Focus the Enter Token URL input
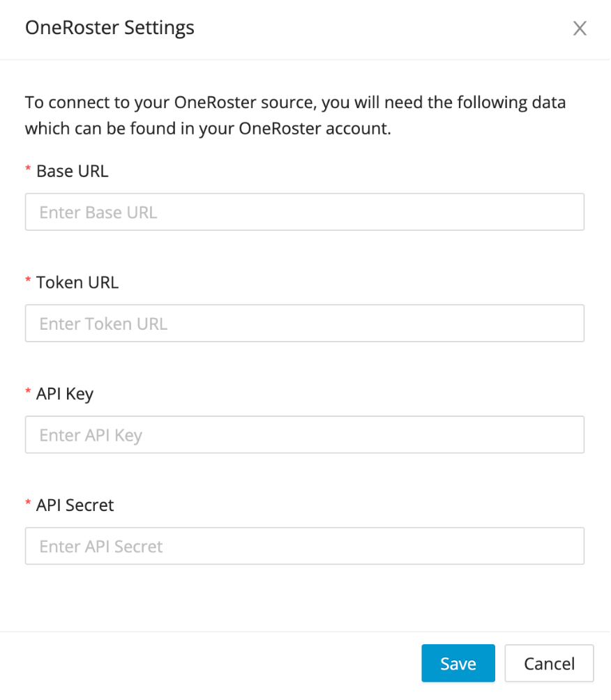This screenshot has width=611, height=700. [x=305, y=324]
